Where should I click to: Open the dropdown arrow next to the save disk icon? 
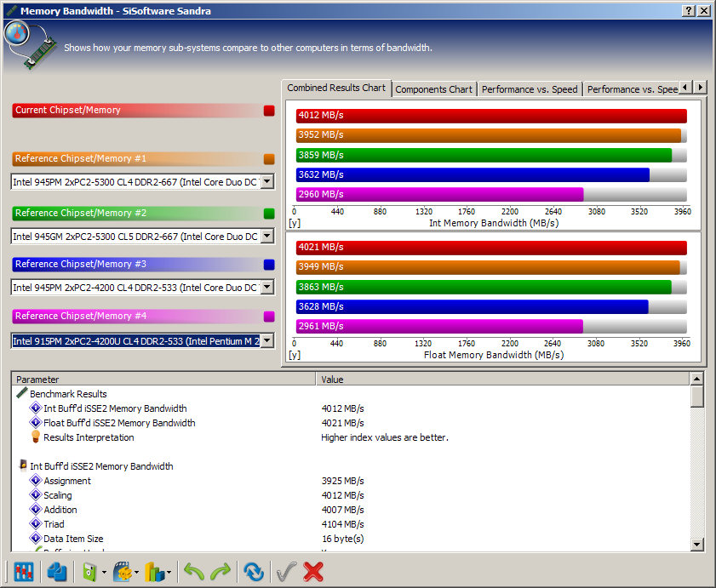pyautogui.click(x=104, y=573)
